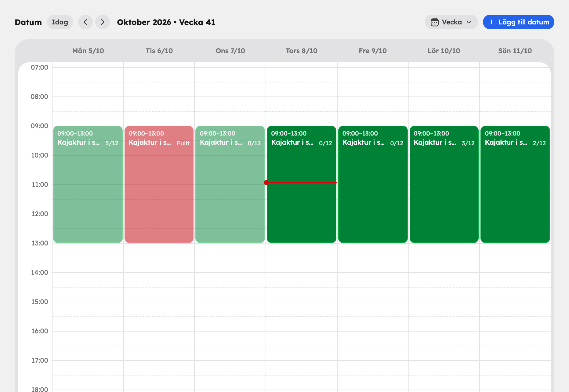Click the Oktober 2026 • Vecka 41 title
569x392 pixels.
166,22
